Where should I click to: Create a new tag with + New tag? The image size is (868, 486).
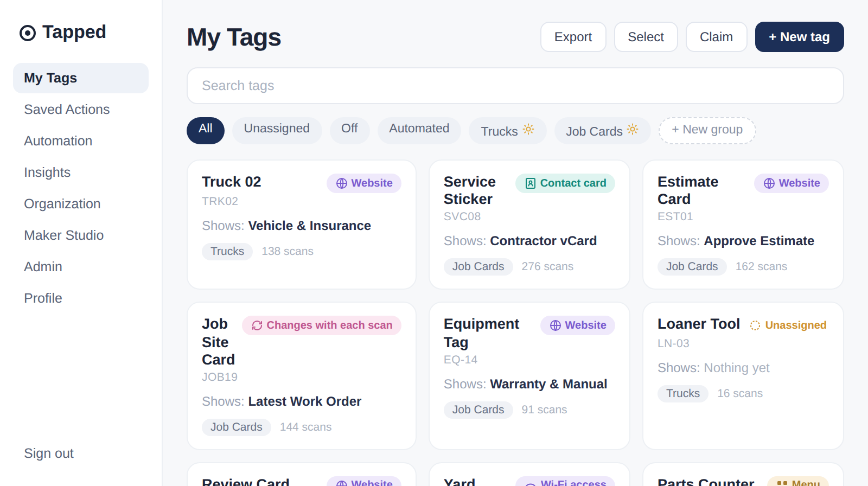800,37
